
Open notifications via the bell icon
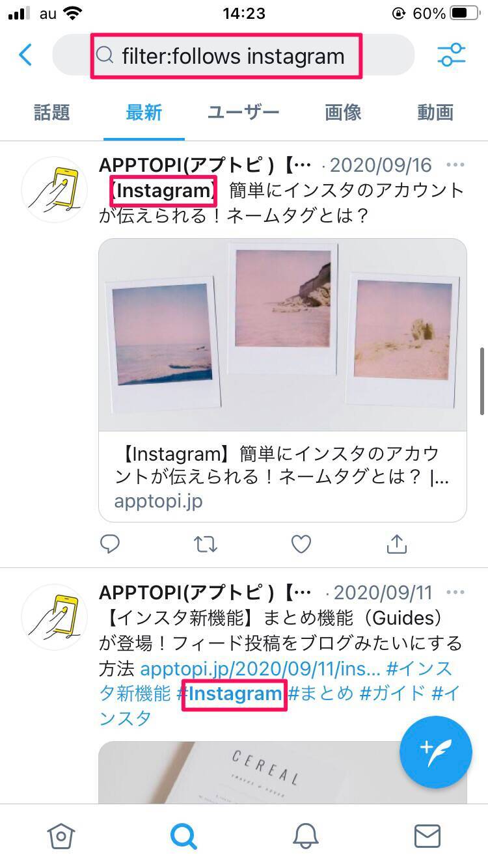[x=305, y=836]
